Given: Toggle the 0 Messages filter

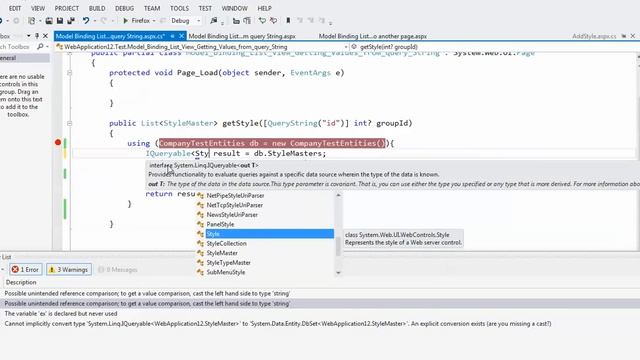Looking at the screenshot, I should pyautogui.click(x=118, y=269).
